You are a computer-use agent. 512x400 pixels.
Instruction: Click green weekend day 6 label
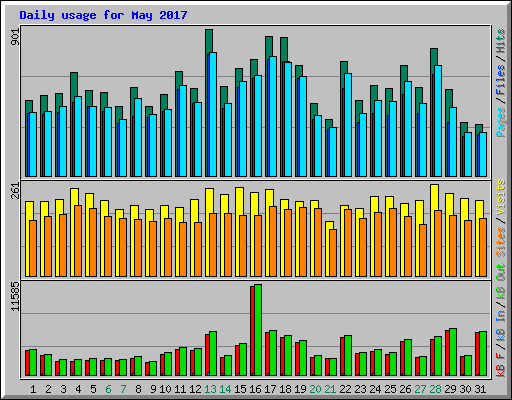pyautogui.click(x=108, y=389)
